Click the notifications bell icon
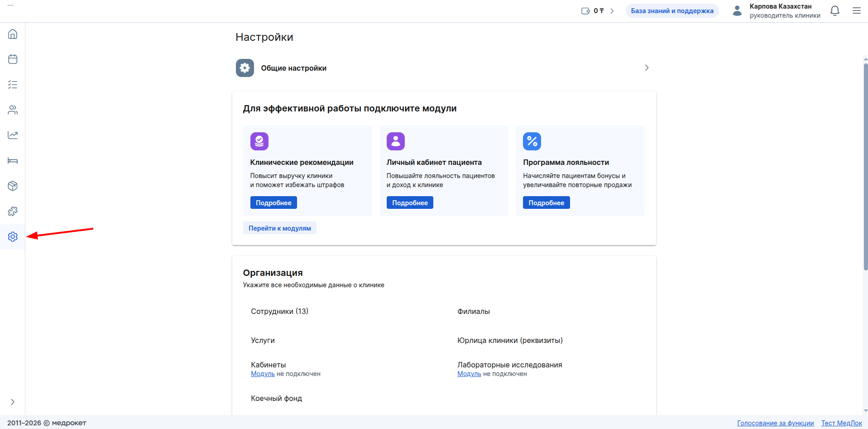Screen dimensions: 868x429 (834, 11)
